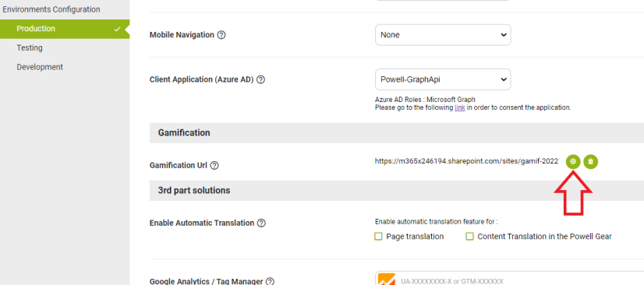Click the Enable Automatic Translation label

point(202,223)
